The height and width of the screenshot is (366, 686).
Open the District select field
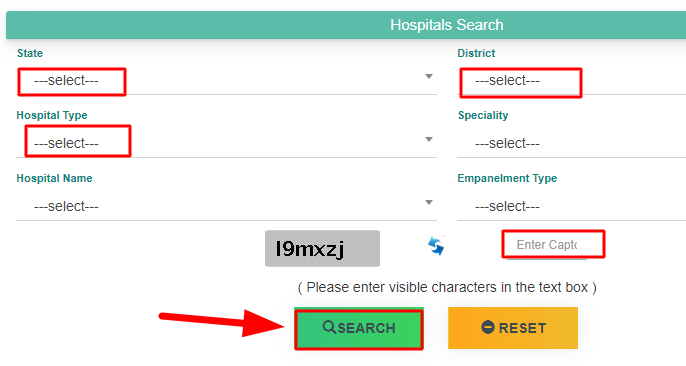click(x=571, y=81)
